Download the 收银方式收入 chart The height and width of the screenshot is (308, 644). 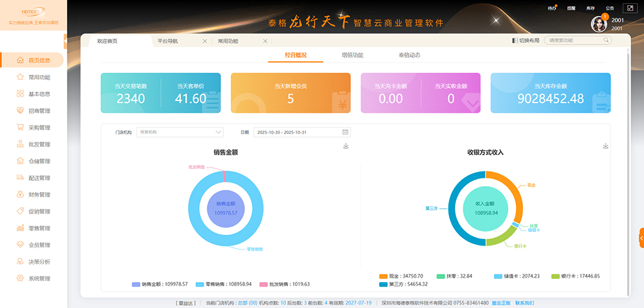605,146
